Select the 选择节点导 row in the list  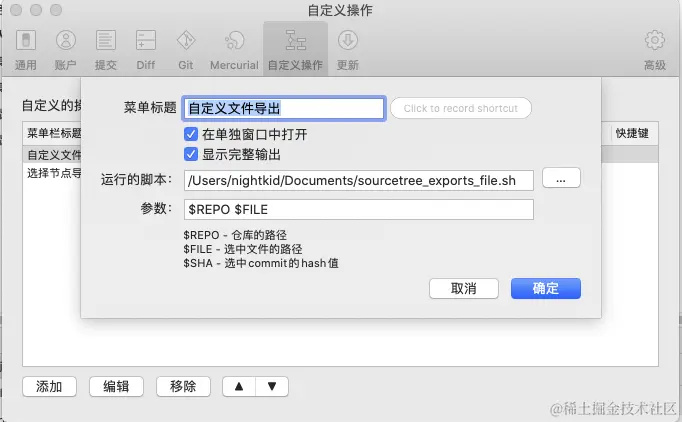[52, 173]
